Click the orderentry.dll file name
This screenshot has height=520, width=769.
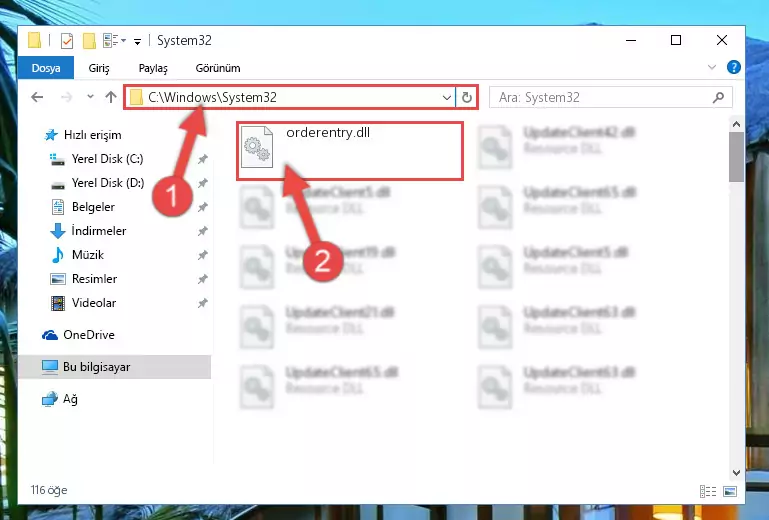click(328, 132)
